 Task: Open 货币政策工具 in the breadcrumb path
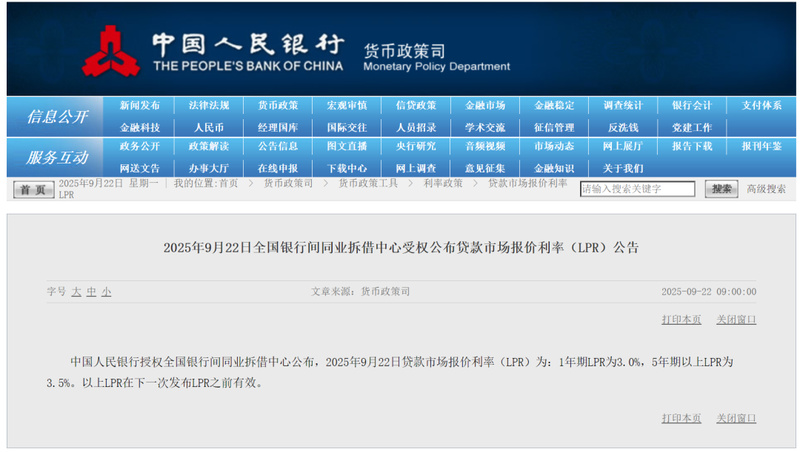pos(368,183)
